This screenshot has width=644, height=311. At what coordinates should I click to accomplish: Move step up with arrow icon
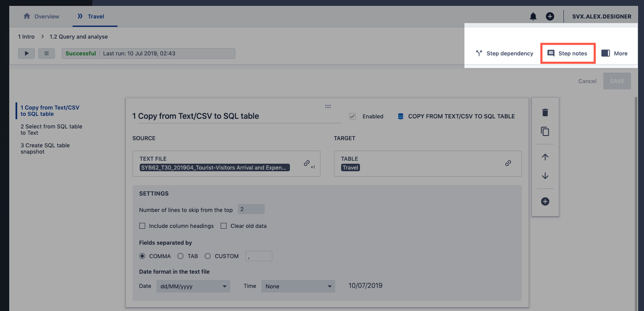tap(545, 157)
